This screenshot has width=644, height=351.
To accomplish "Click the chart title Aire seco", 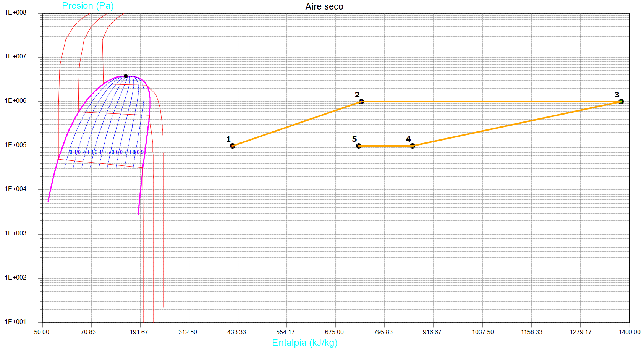I will (x=324, y=6).
